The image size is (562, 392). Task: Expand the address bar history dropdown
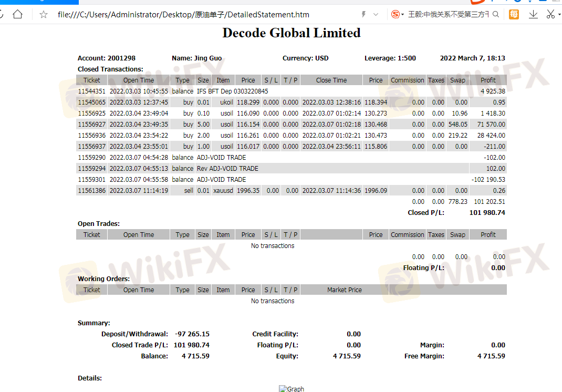(376, 15)
